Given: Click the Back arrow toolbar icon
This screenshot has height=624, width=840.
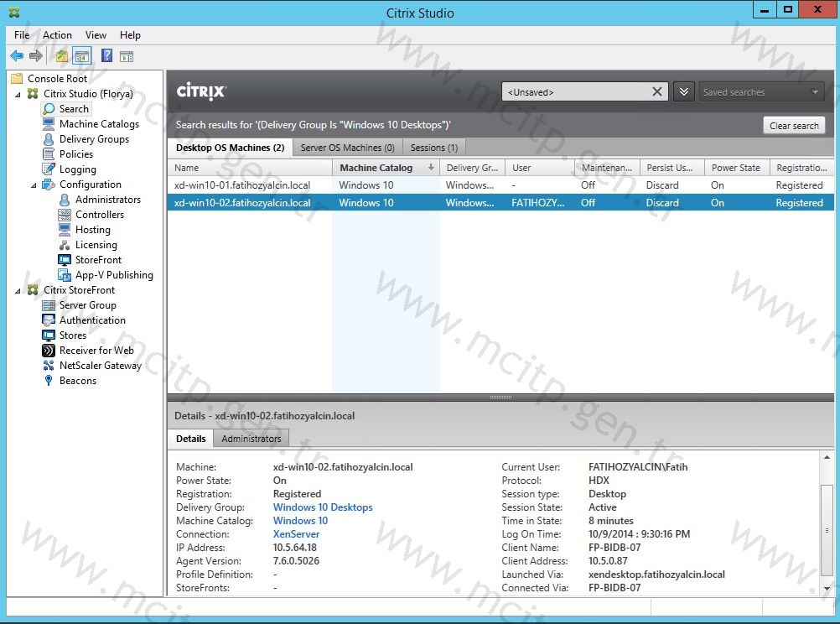Looking at the screenshot, I should tap(17, 55).
